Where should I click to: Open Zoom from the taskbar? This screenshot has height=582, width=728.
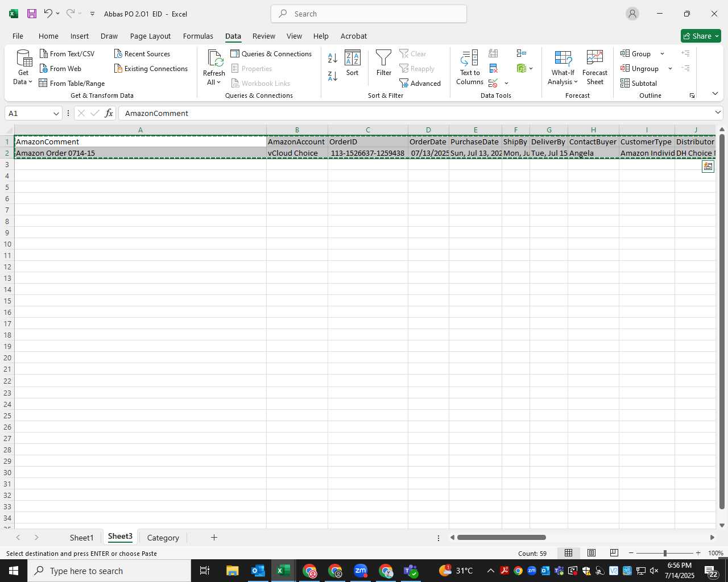tap(361, 571)
